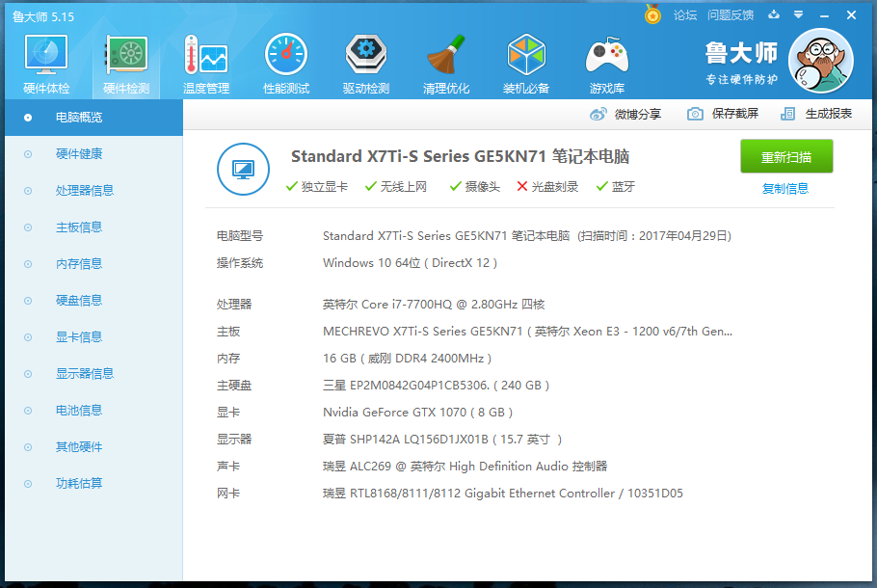This screenshot has height=588, width=877.
Task: Click the download arrow icon in title bar
Action: (x=774, y=15)
